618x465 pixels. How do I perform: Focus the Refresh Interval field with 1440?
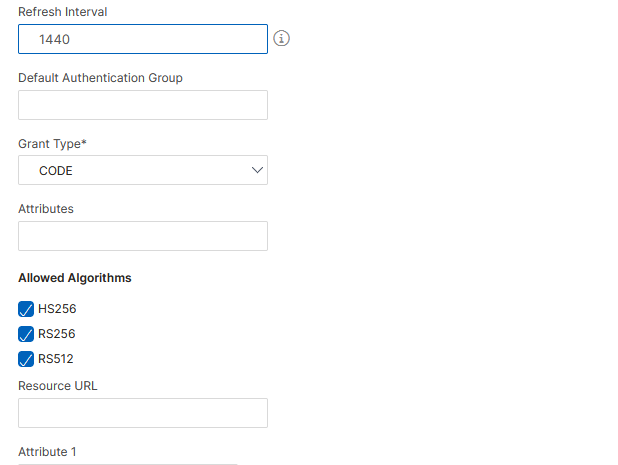tap(142, 39)
